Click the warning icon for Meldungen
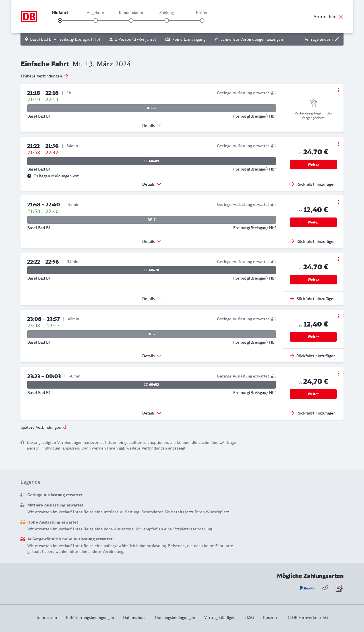Viewport: 364px width, 632px height. click(x=29, y=176)
